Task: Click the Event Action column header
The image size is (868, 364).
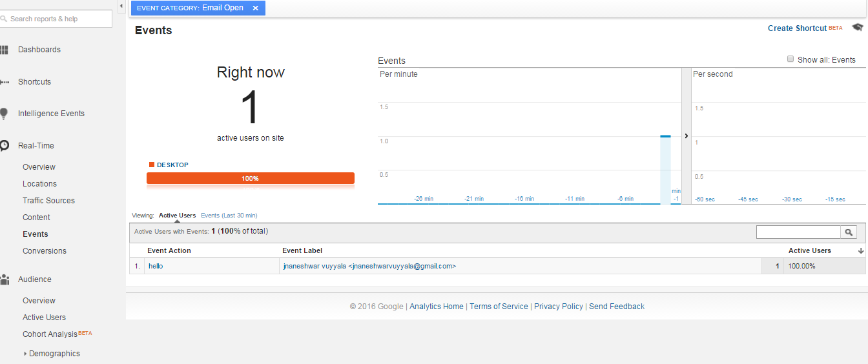Action: (x=169, y=250)
